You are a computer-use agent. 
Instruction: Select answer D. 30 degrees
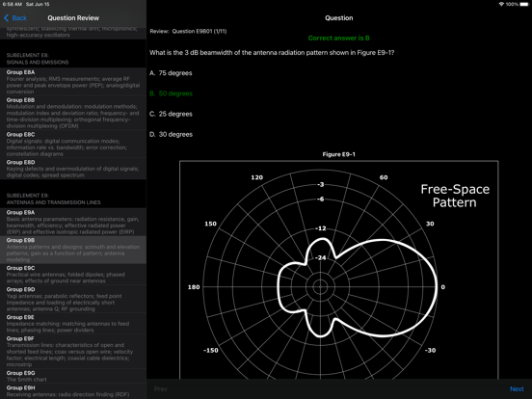click(x=171, y=134)
